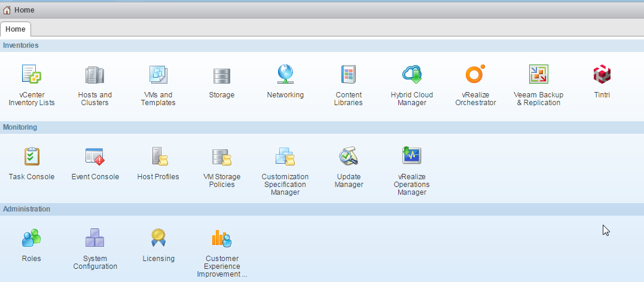Launch Customization Specification Manager

click(285, 157)
